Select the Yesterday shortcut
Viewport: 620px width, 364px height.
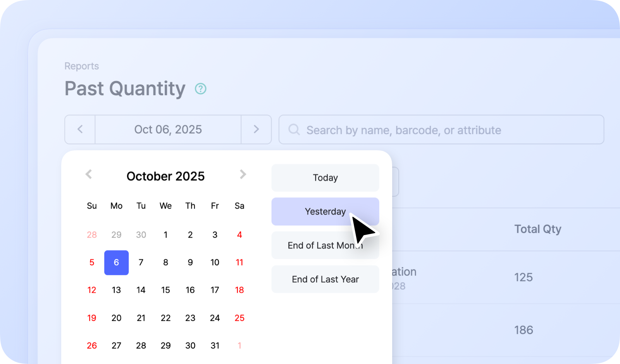(325, 211)
